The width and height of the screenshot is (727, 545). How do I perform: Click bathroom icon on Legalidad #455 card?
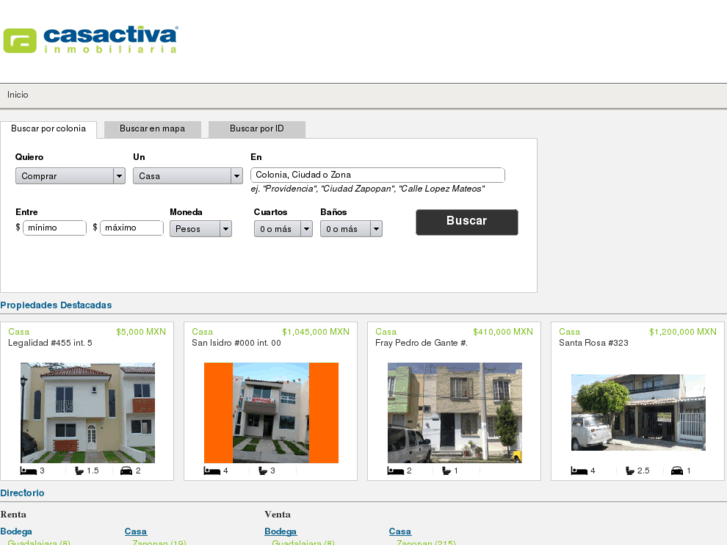click(79, 471)
